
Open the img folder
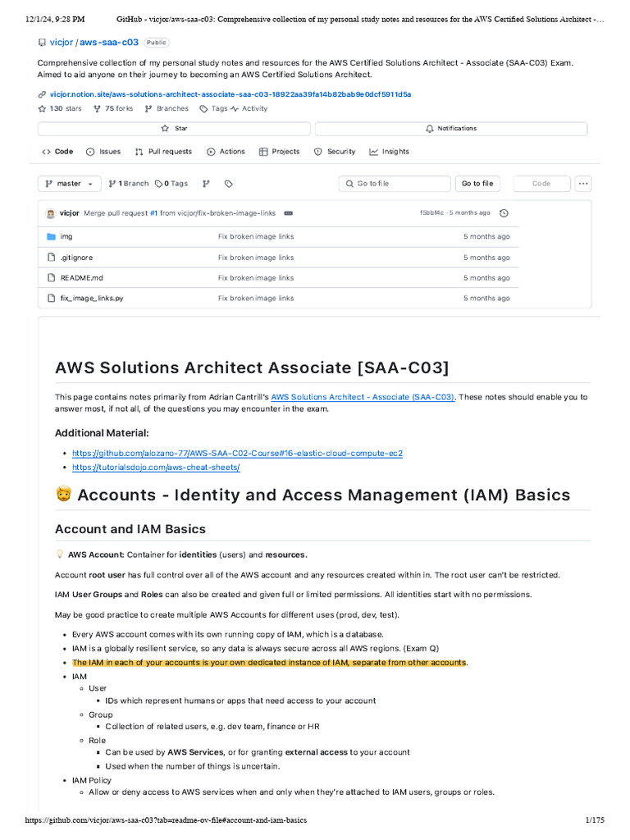[x=66, y=237]
